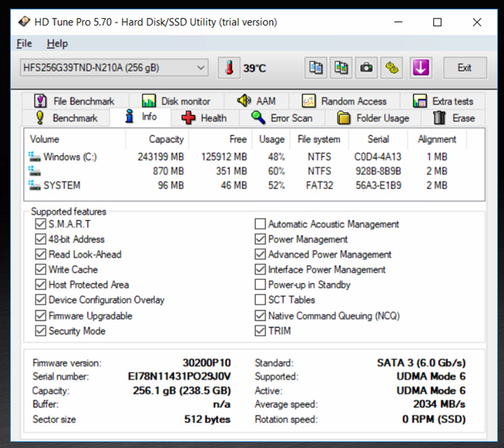Click the 2034 MB/s average speed value
Screen dimensions: 504x448
439,404
